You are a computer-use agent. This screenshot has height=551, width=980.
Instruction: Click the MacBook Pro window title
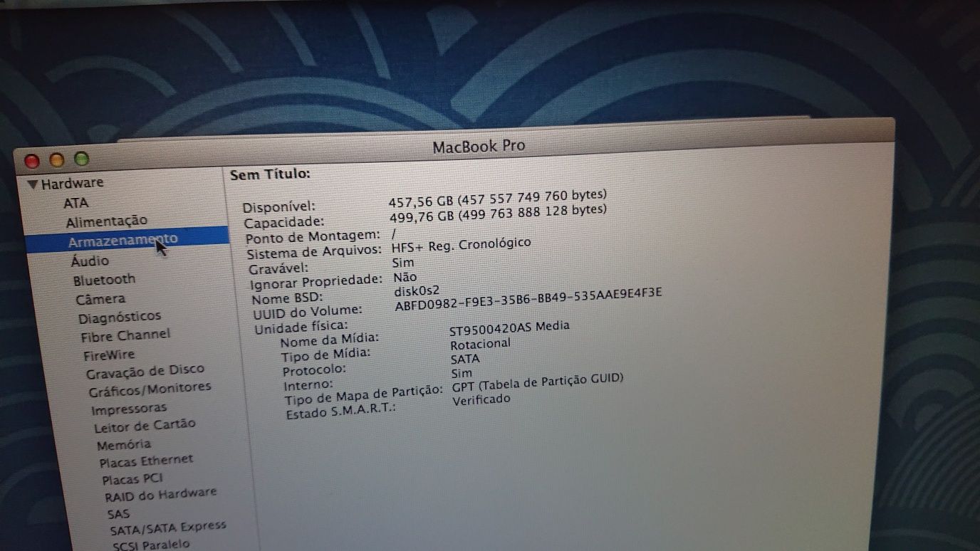click(479, 147)
